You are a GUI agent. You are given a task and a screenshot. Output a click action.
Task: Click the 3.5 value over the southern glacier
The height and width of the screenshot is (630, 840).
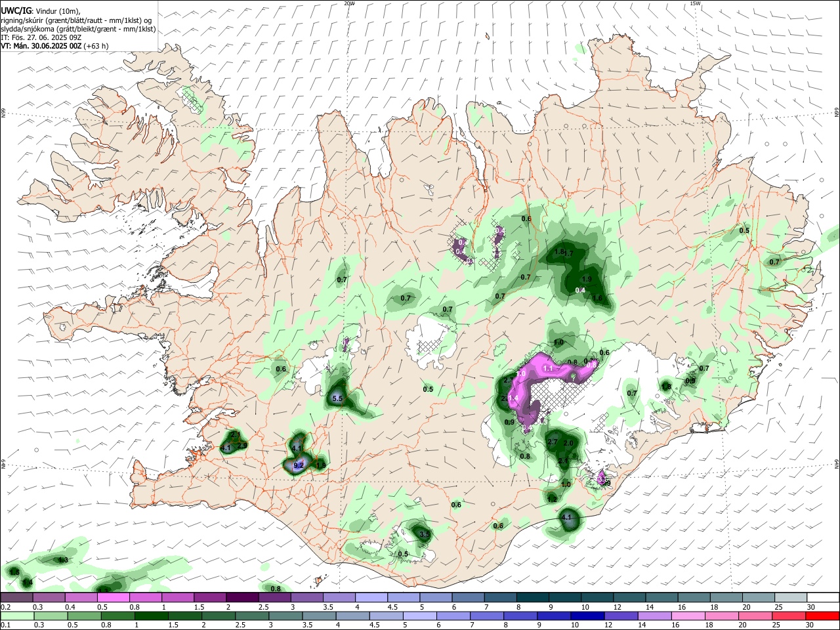click(425, 535)
